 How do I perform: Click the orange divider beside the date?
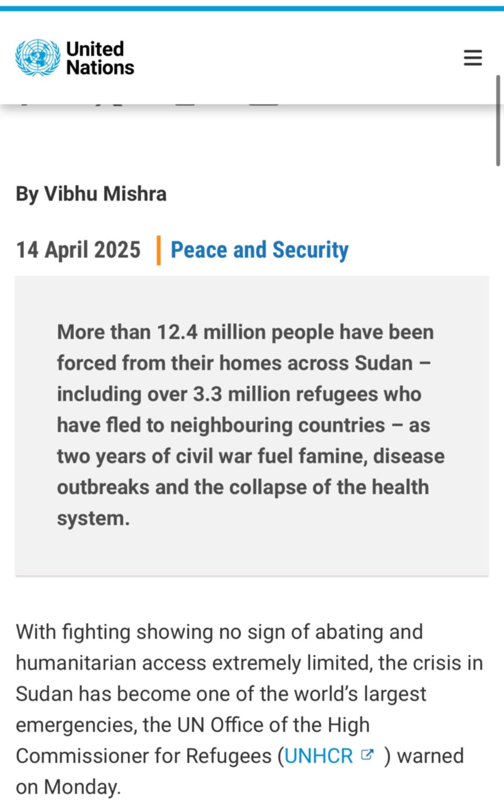(159, 250)
